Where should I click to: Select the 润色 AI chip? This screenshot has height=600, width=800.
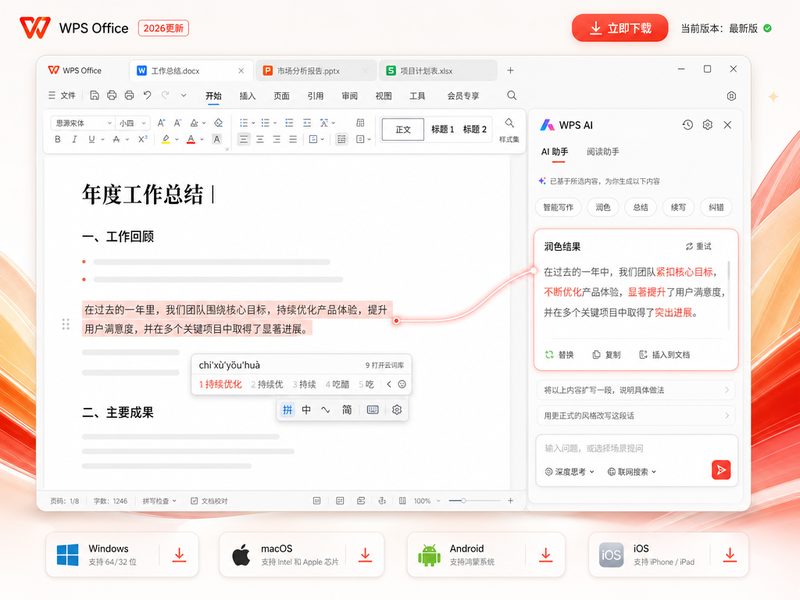(x=603, y=207)
